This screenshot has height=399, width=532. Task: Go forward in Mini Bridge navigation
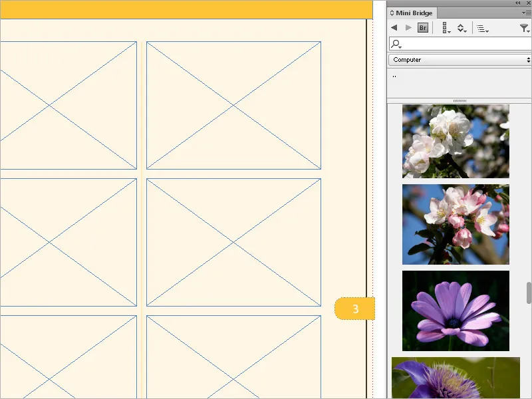(409, 27)
